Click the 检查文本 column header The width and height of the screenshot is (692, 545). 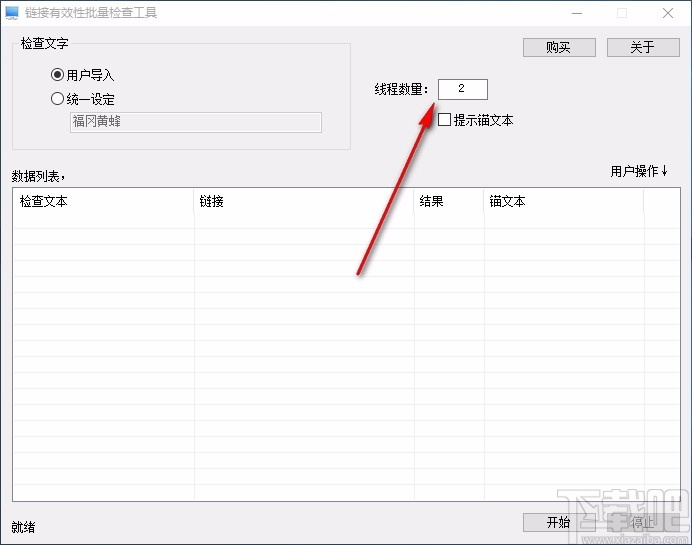[x=104, y=202]
